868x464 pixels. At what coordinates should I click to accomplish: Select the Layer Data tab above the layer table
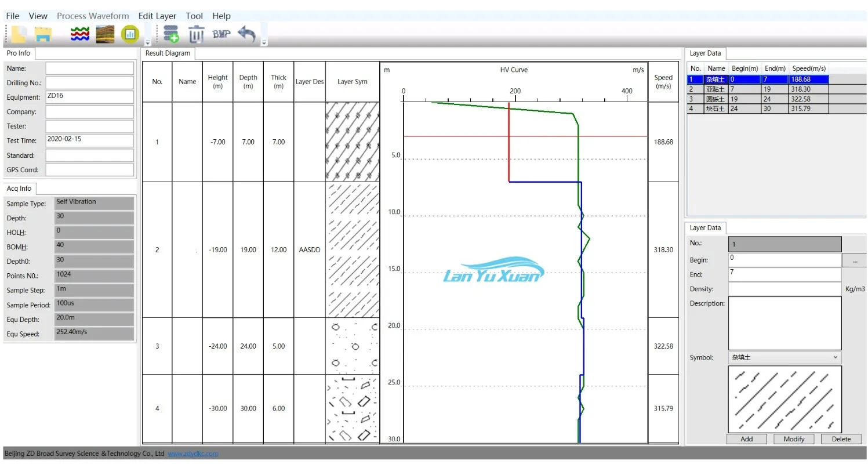tap(705, 53)
